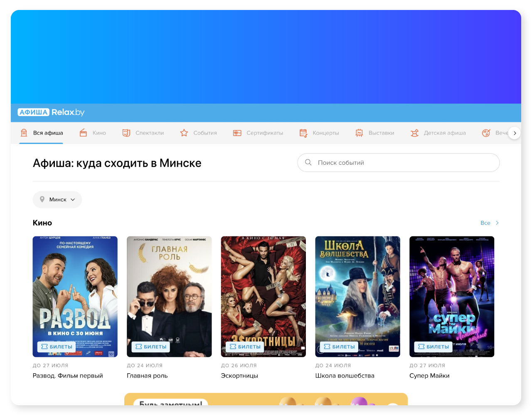Click the ДО 26 ИЮЛЯ date text
The image size is (532, 419).
pos(239,365)
